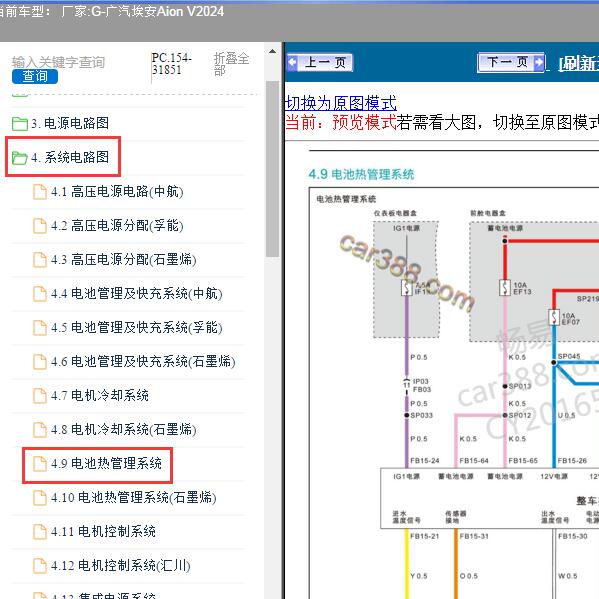Open page 4.3 高压电源分配(石墨烯)
Screen dimensions: 599x599
[123, 259]
